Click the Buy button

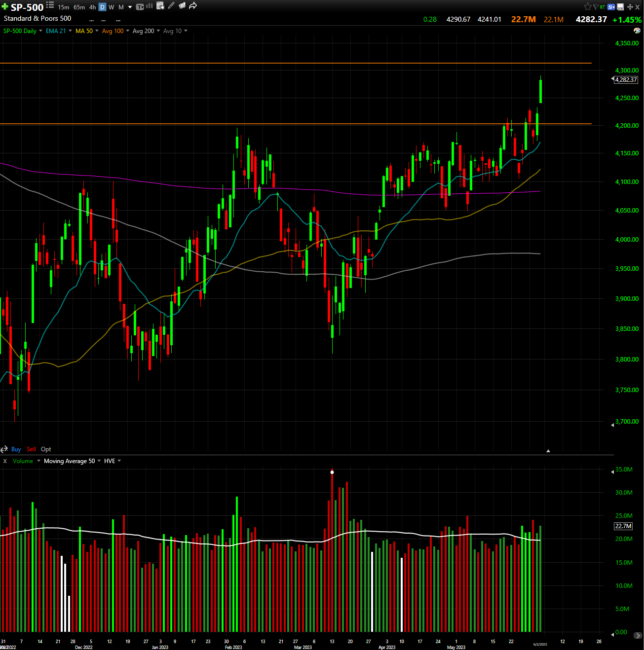pos(16,449)
